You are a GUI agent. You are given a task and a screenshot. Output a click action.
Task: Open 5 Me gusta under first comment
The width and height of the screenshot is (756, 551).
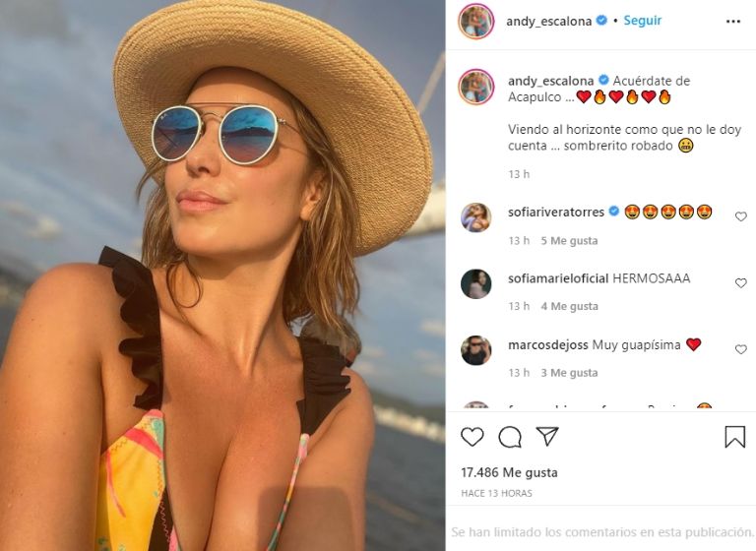pos(569,240)
